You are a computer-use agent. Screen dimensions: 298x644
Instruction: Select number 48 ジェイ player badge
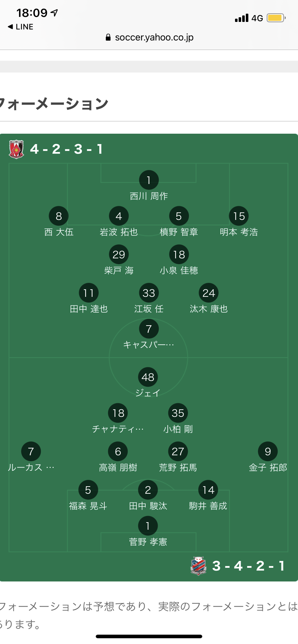[x=148, y=377]
